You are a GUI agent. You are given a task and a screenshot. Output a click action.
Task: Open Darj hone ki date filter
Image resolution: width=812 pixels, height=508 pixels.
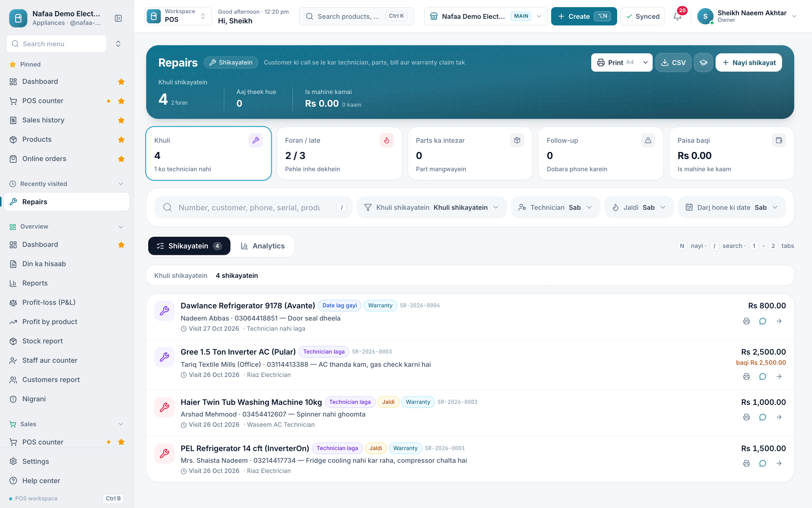point(732,207)
